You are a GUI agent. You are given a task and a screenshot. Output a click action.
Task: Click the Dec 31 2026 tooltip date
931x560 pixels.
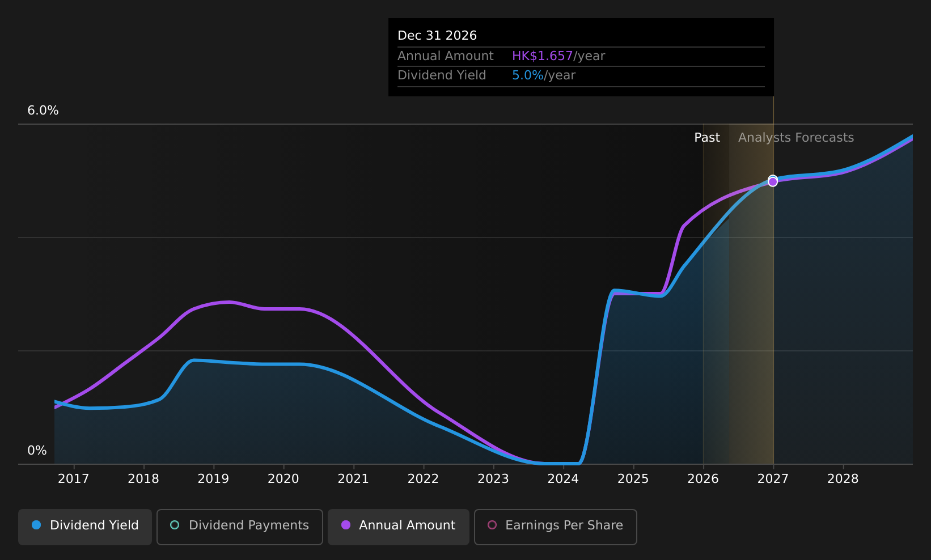pos(437,36)
